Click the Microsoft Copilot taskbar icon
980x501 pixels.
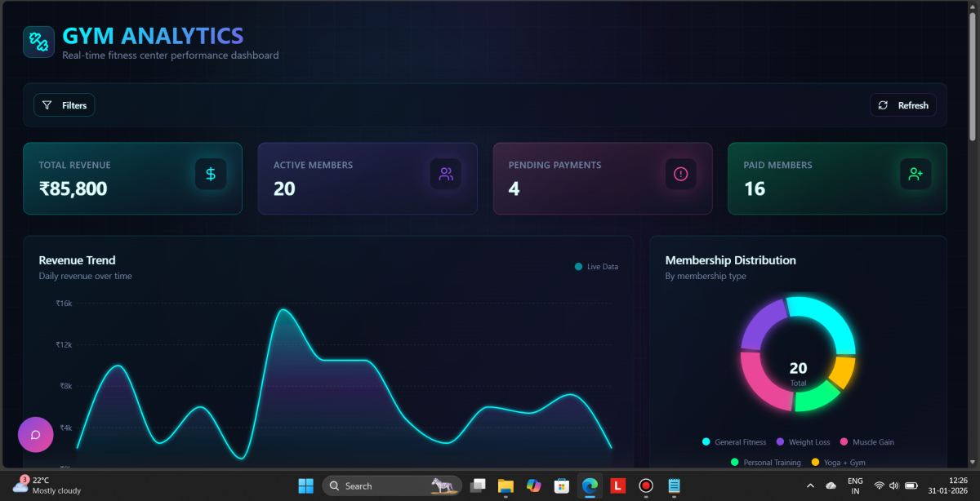point(533,485)
